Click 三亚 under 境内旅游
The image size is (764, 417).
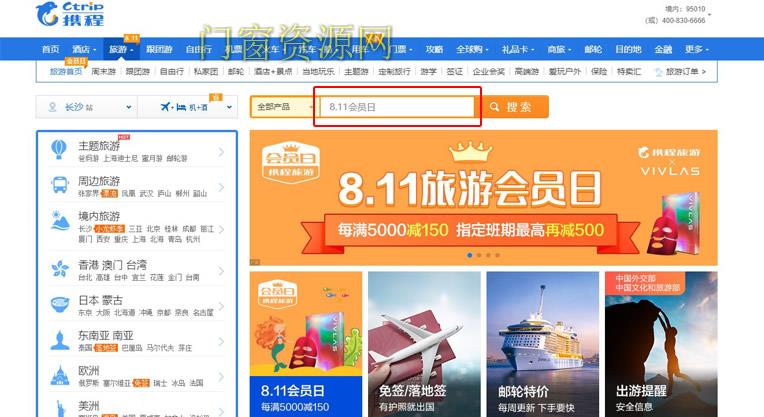[135, 229]
